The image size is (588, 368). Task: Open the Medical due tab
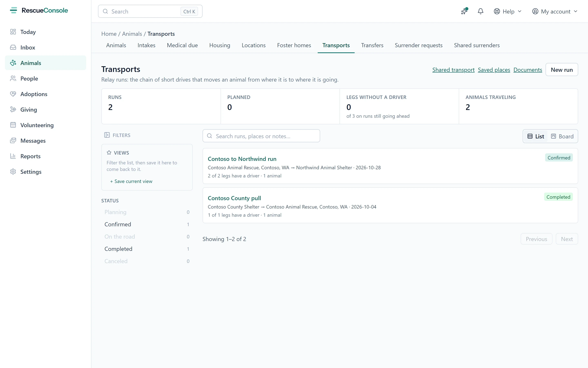coord(182,45)
